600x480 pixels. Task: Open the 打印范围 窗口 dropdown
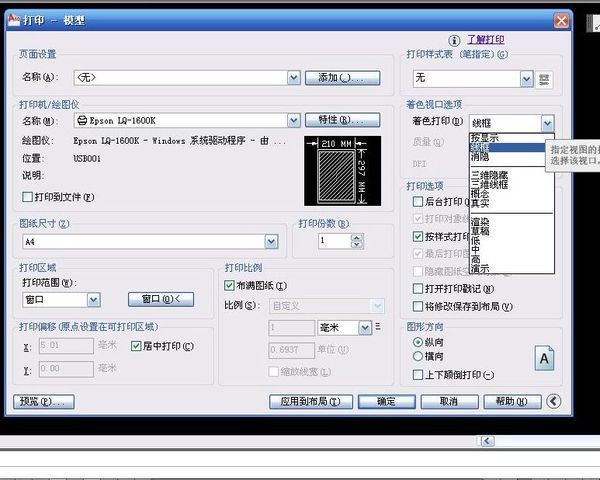pos(93,300)
